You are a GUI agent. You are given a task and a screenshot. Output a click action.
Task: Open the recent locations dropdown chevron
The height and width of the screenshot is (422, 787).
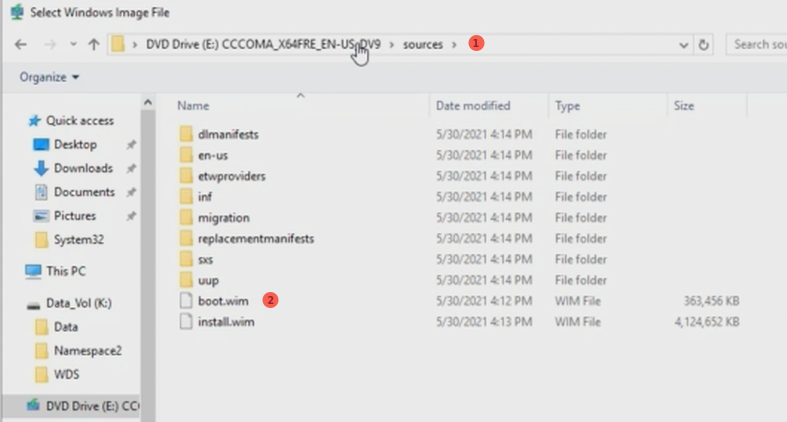click(x=72, y=45)
